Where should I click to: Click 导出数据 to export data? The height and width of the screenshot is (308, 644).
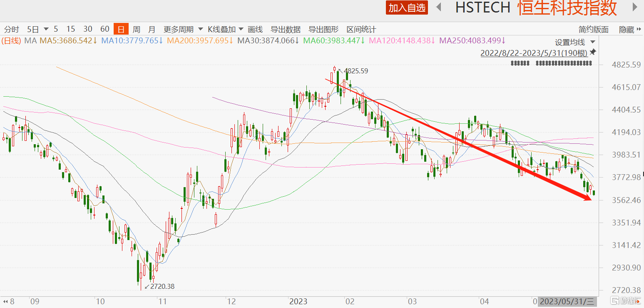coord(286,29)
